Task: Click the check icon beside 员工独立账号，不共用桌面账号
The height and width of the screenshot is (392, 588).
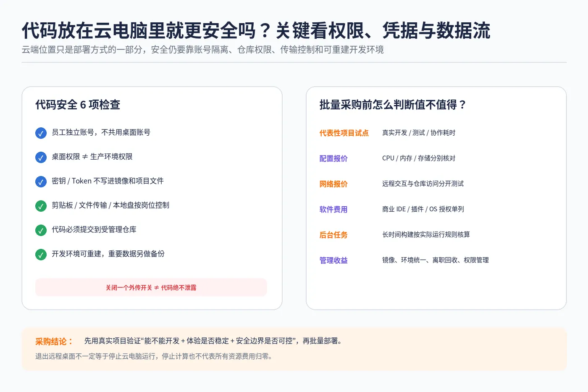Action: 41,133
